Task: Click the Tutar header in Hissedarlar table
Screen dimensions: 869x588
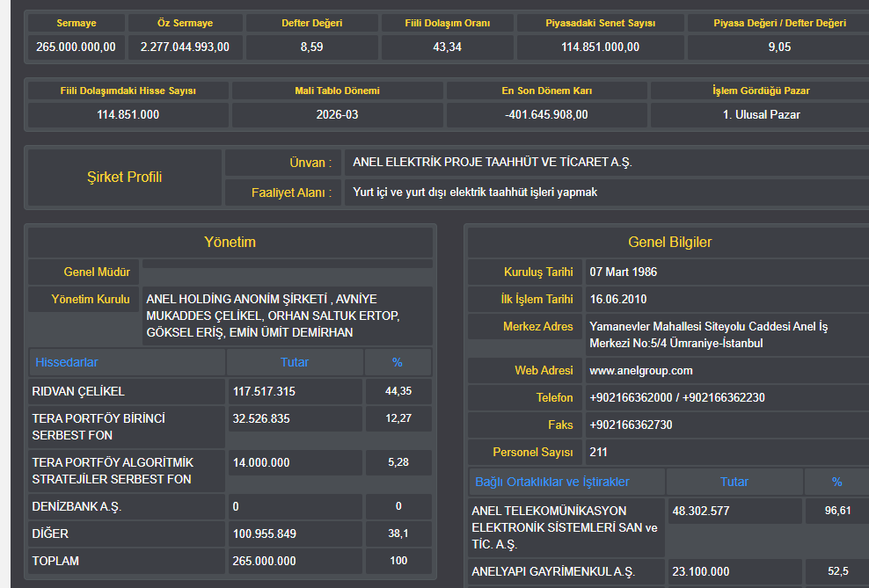Action: [295, 362]
